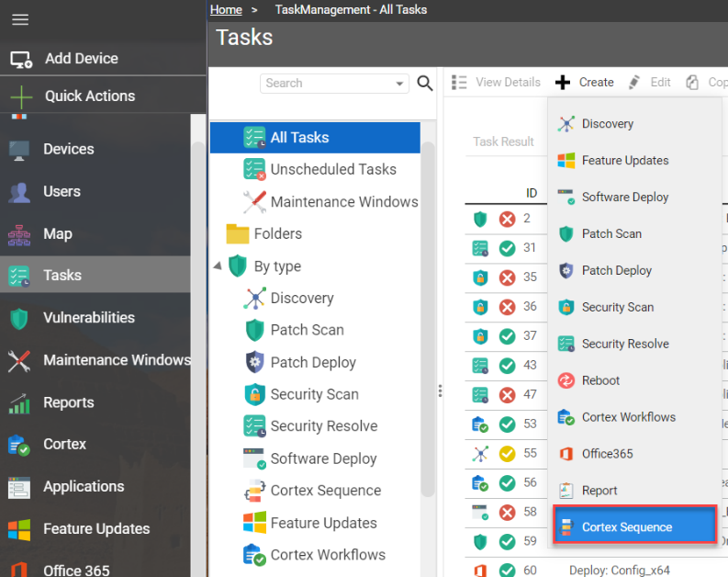This screenshot has width=728, height=577.
Task: Click the security scan icon in row 35
Action: pos(480,277)
